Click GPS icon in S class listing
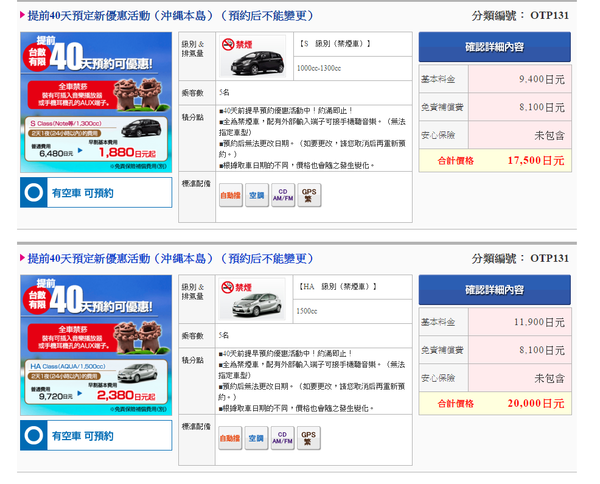The width and height of the screenshot is (600, 484). click(x=309, y=196)
